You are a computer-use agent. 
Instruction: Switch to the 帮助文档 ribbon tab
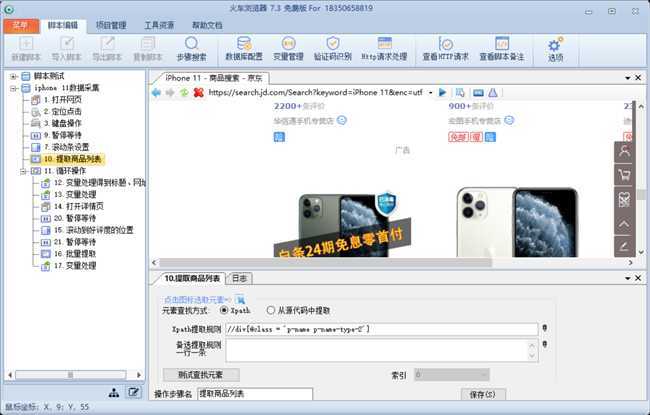(x=207, y=25)
